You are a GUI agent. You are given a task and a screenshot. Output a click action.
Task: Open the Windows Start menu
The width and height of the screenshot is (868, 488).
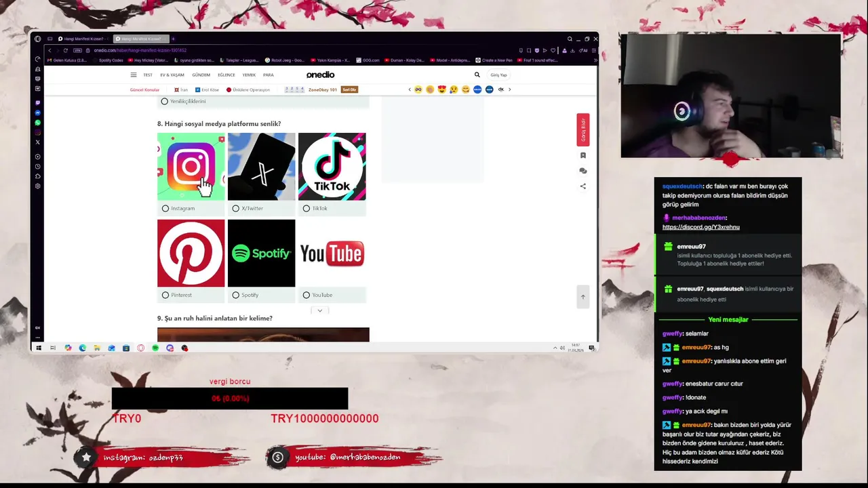pyautogui.click(x=38, y=348)
